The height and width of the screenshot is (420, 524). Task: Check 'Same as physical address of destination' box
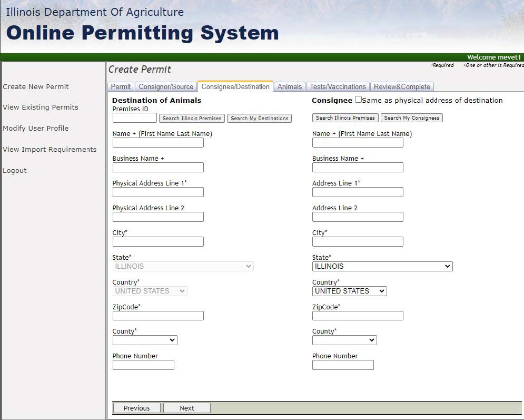[x=358, y=100]
